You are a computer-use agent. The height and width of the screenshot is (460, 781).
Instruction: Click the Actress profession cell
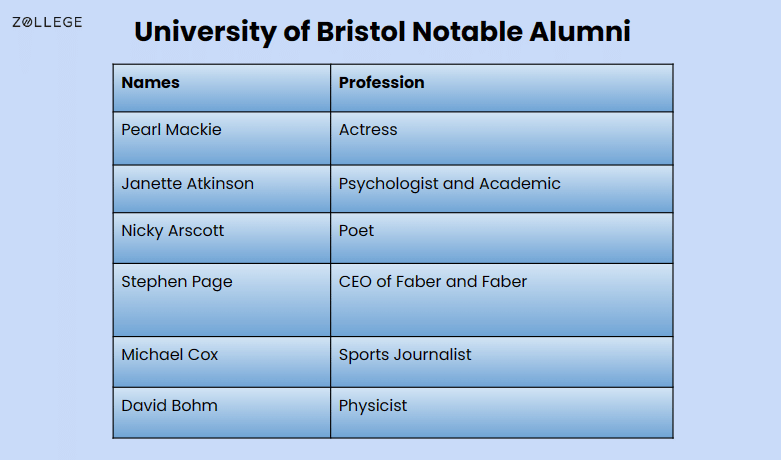tap(502, 138)
